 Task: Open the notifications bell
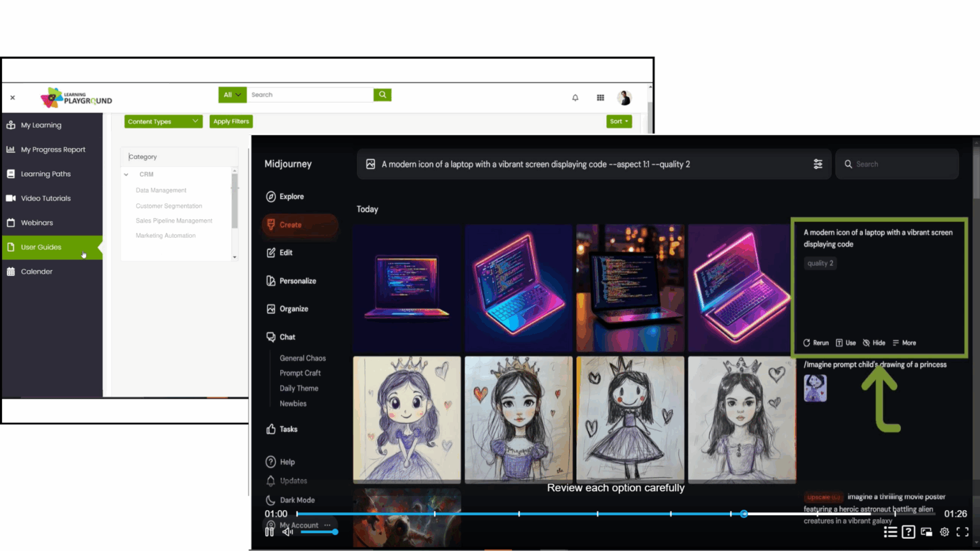point(575,98)
